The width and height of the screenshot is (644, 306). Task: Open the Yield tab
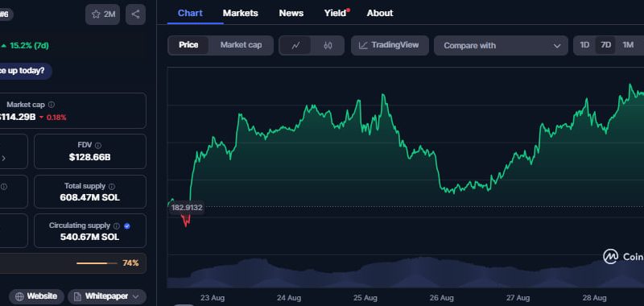tap(336, 13)
